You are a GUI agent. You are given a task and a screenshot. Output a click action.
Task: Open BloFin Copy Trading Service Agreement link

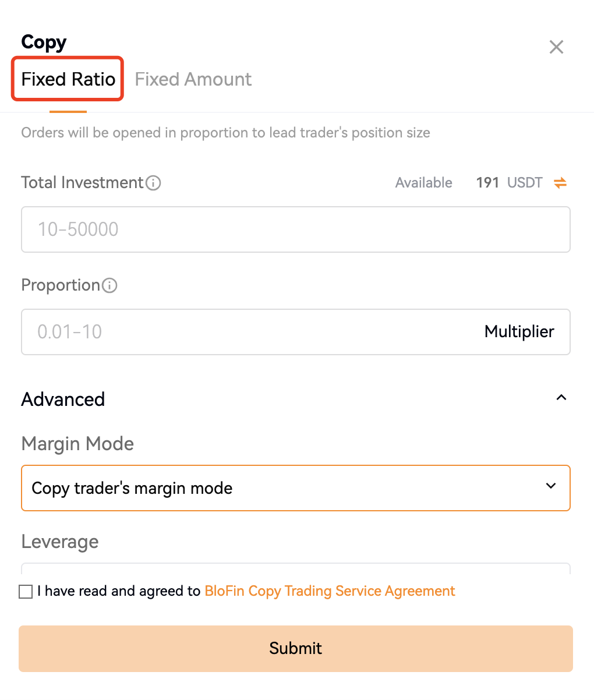(330, 591)
